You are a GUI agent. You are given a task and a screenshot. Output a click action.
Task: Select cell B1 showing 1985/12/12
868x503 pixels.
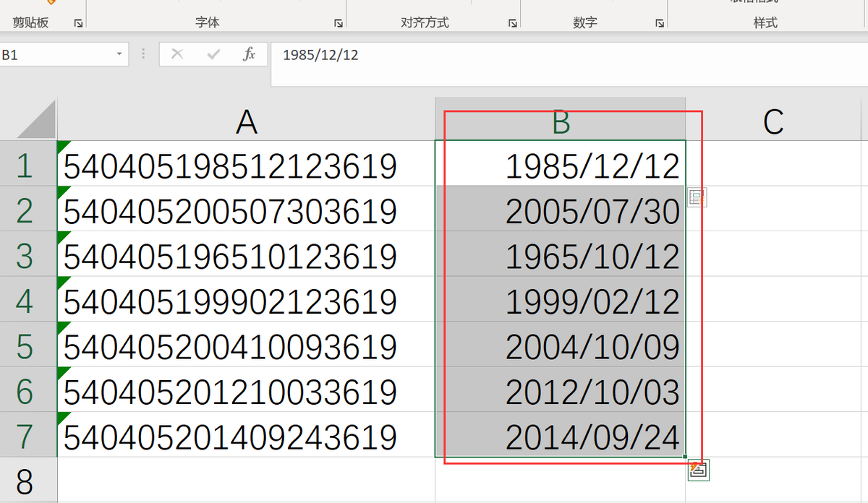tap(561, 163)
